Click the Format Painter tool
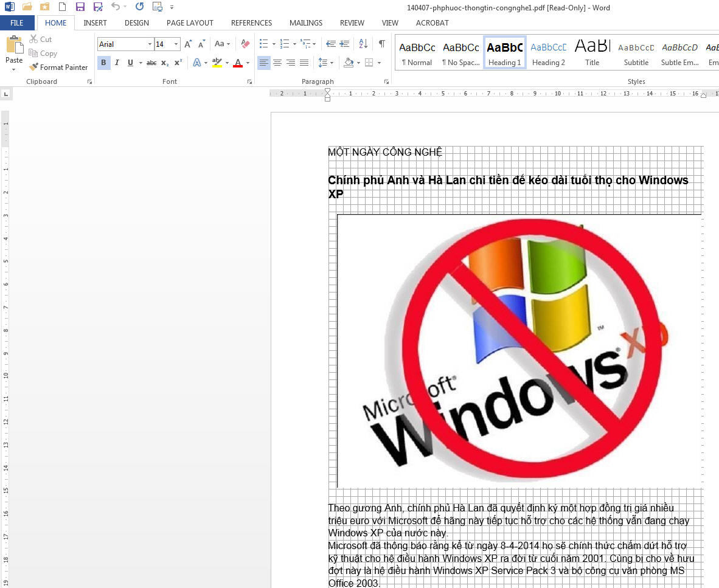This screenshot has height=588, width=719. click(58, 67)
